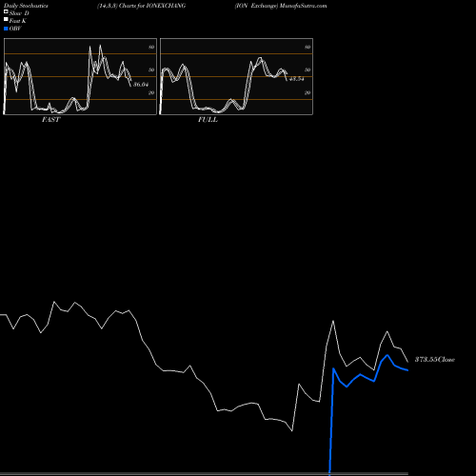Image resolution: width=476 pixels, height=476 pixels.
Task: Click the FAST stochastic chart panel
Action: [x=80, y=76]
